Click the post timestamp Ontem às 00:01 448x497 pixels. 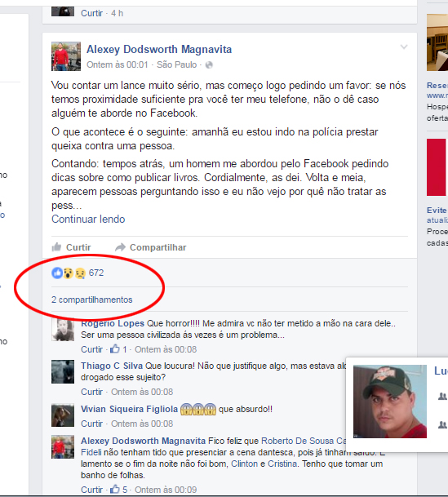point(118,64)
